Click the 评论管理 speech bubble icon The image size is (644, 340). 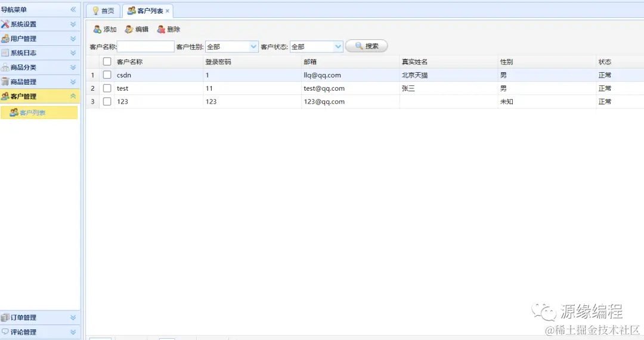point(5,332)
